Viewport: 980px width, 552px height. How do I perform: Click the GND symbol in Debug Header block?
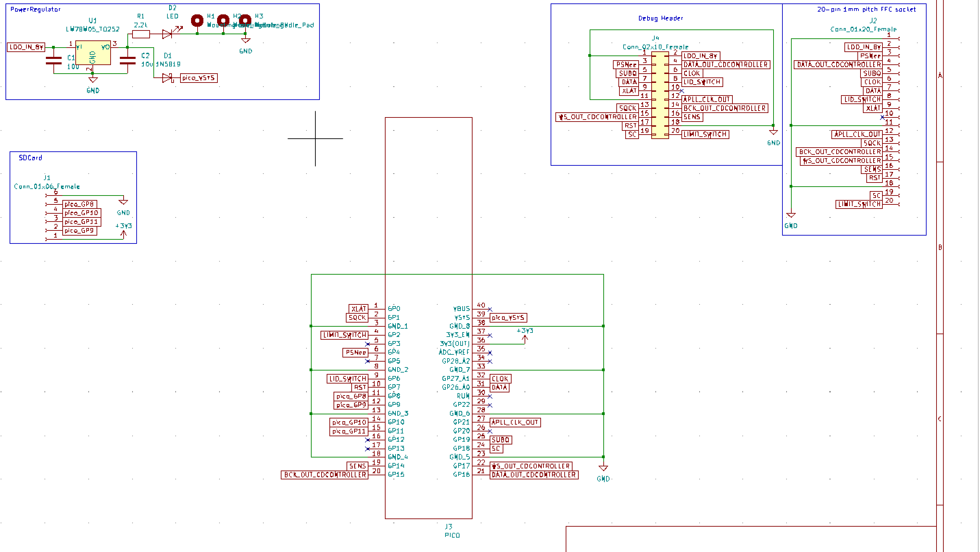coord(774,133)
